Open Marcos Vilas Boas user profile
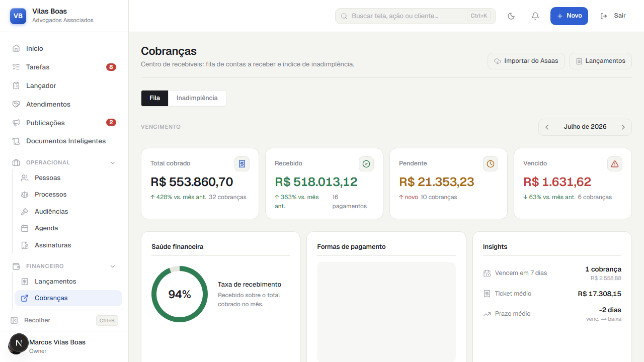The height and width of the screenshot is (362, 644). click(x=64, y=346)
